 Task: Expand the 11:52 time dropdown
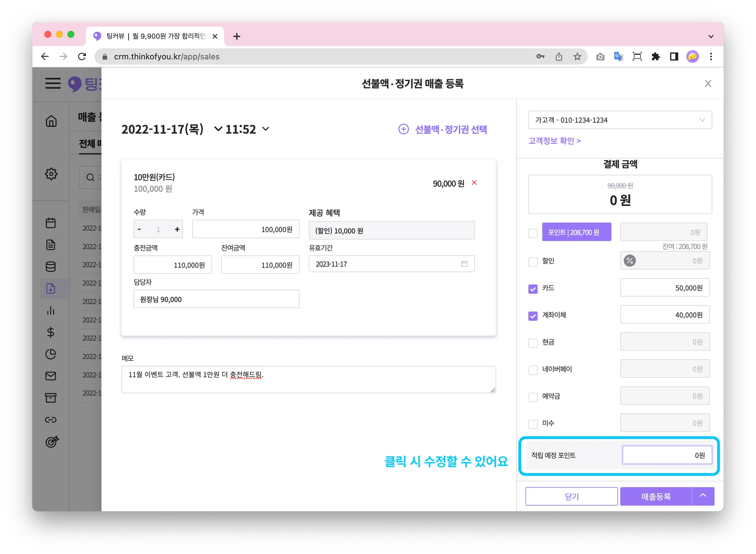pos(266,129)
